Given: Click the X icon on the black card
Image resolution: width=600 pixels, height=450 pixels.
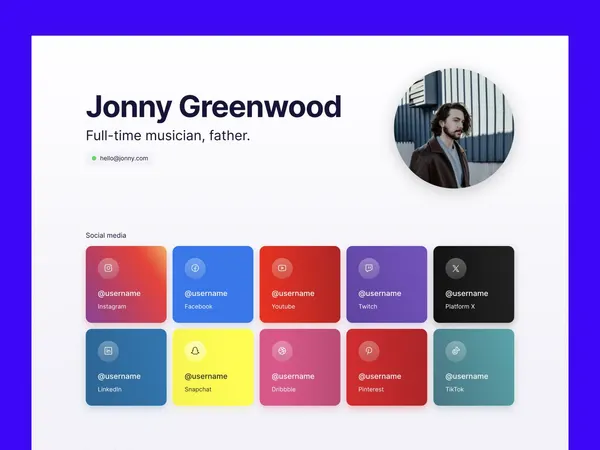Looking at the screenshot, I should coord(456,268).
